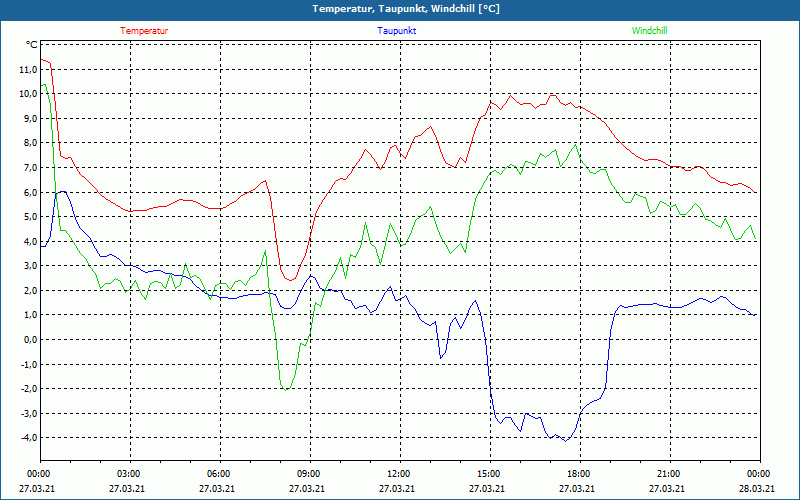
Task: Click the 09:00 time axis label
Action: (309, 474)
